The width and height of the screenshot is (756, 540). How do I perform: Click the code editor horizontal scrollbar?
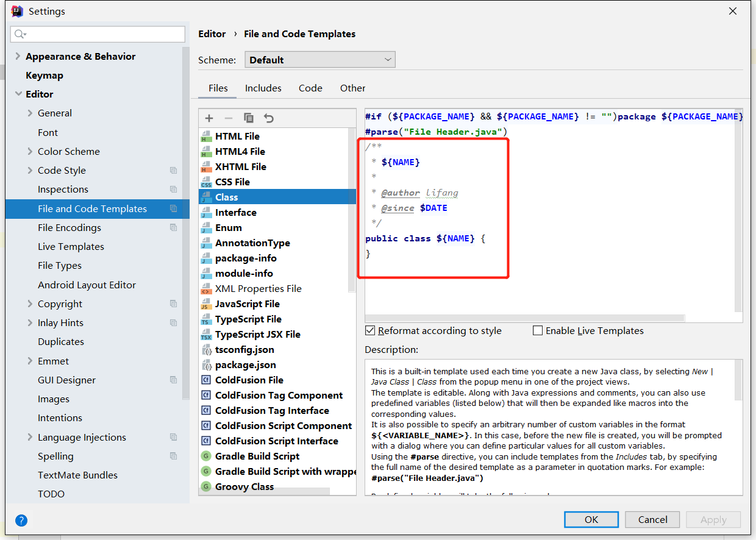click(524, 318)
